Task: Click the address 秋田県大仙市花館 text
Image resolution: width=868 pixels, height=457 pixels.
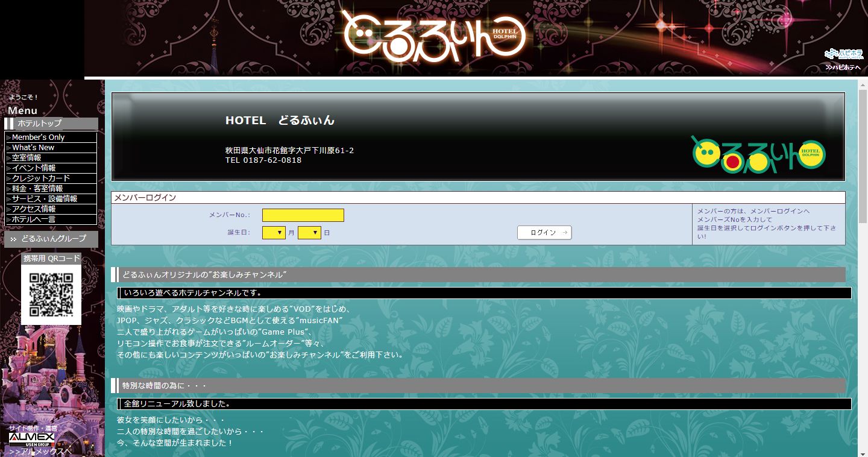Action: [x=289, y=150]
